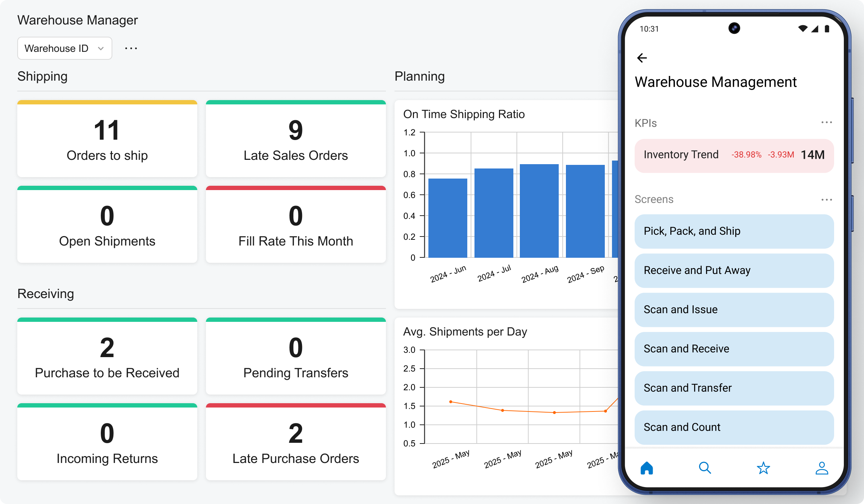The width and height of the screenshot is (864, 504).
Task: Open the Screens section options menu
Action: pos(827,199)
